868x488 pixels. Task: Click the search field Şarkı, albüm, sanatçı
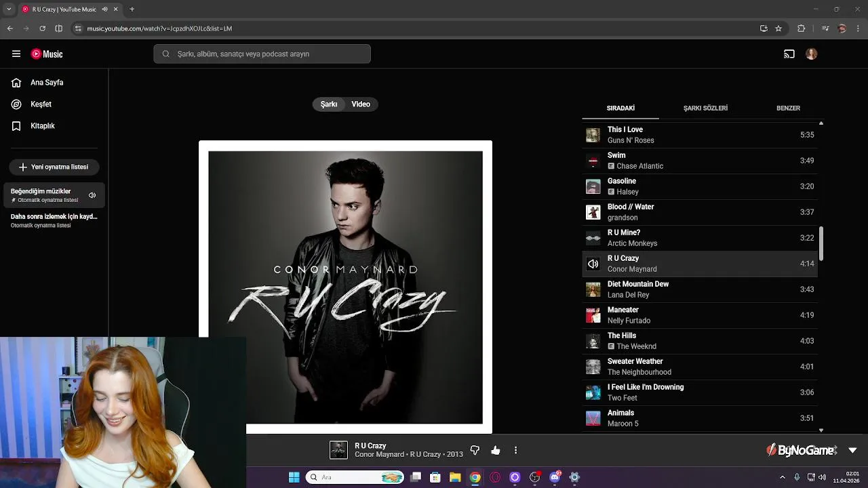point(262,54)
